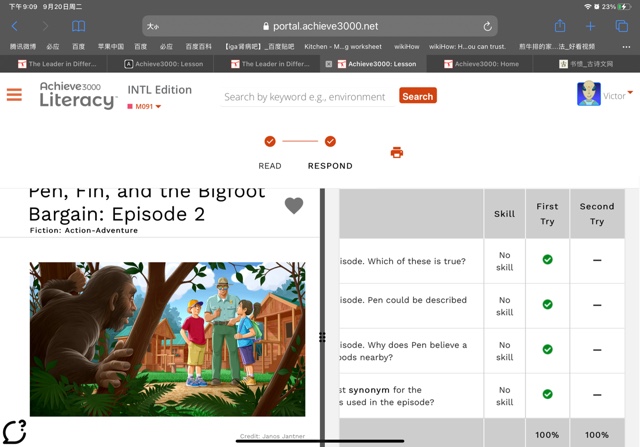The width and height of the screenshot is (640, 447).
Task: Click 'Pen could be described' question text
Action: pyautogui.click(x=403, y=300)
